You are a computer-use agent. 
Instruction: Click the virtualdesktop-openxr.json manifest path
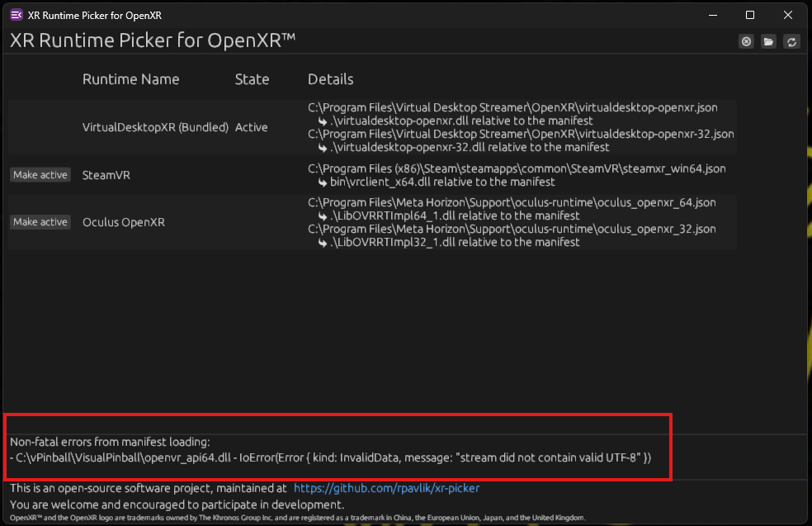tap(512, 108)
